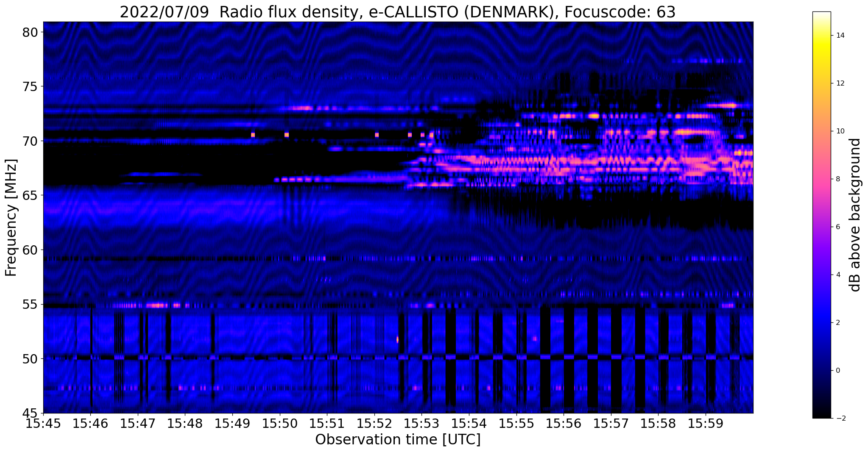Viewport: 868px width, 452px height.
Task: Click the 15:59 time tick label
Action: (x=706, y=424)
